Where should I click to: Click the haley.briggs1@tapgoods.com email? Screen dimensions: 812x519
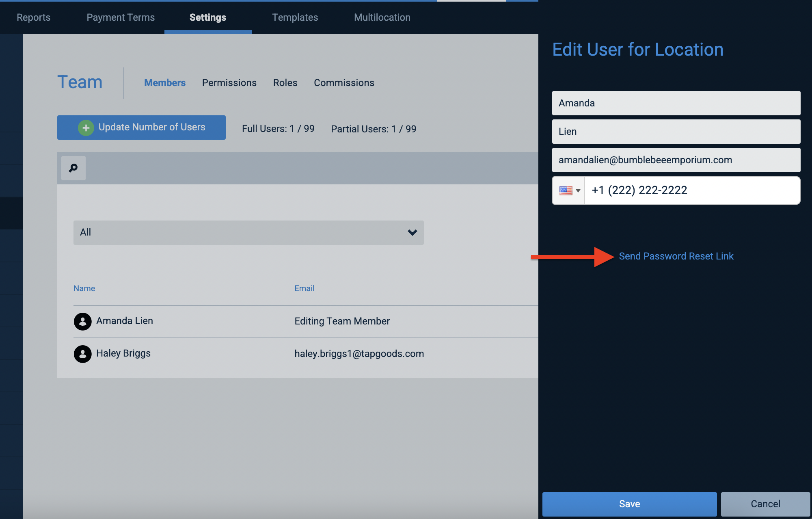(x=359, y=354)
